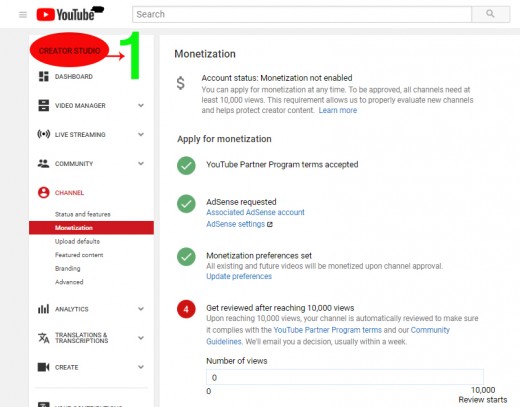Open Featured content
Image resolution: width=520 pixels, height=407 pixels.
[79, 255]
